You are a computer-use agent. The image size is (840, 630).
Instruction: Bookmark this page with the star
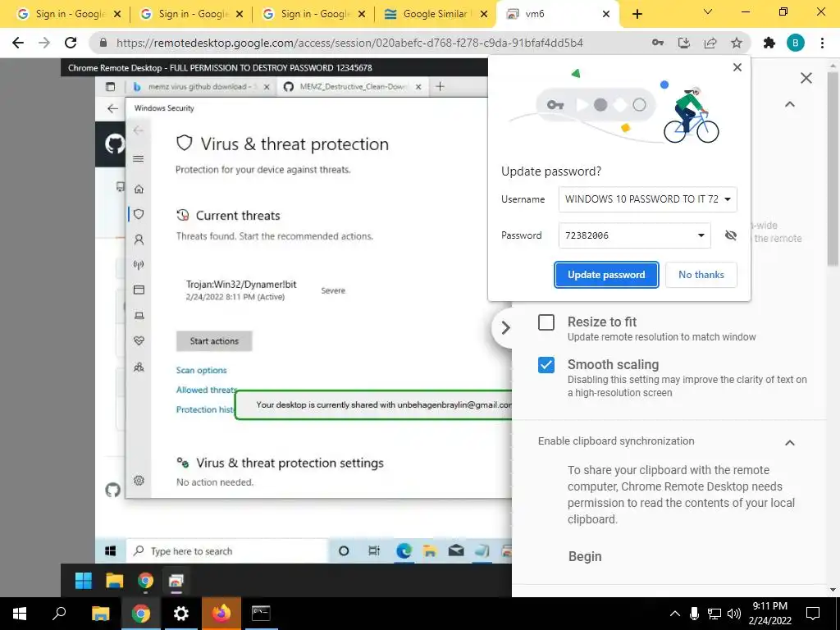point(737,43)
